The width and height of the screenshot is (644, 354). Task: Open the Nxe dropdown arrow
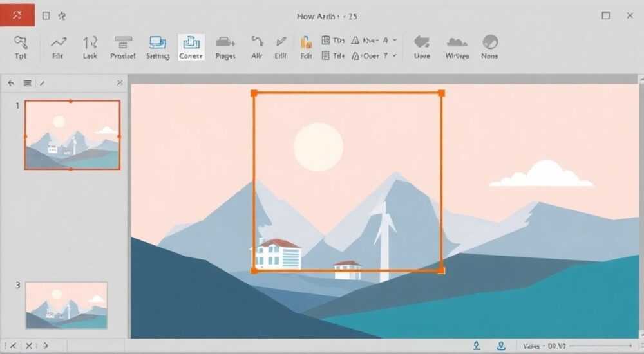tap(395, 41)
